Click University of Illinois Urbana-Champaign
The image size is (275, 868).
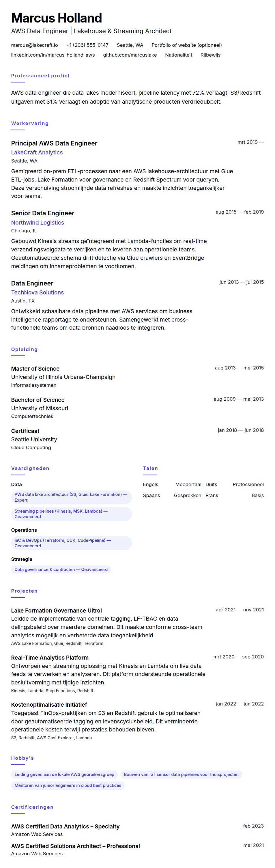coord(63,377)
